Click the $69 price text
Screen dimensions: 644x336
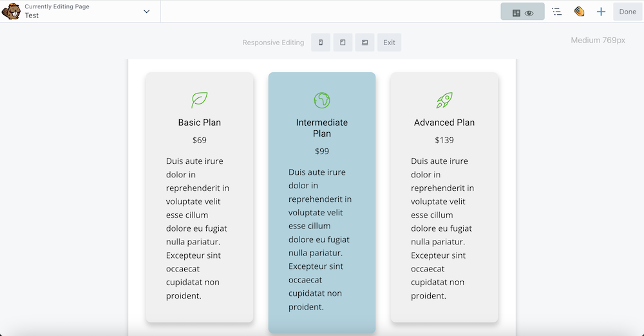[200, 140]
